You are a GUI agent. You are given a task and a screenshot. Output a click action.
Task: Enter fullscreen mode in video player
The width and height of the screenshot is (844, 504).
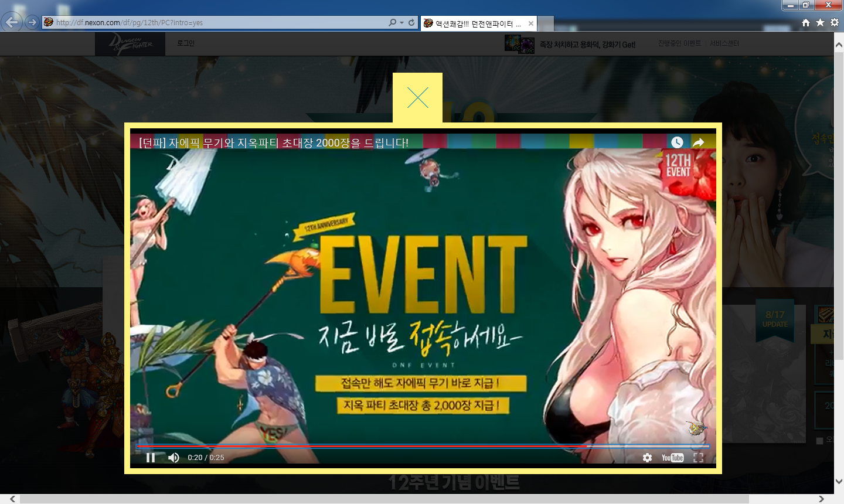699,458
